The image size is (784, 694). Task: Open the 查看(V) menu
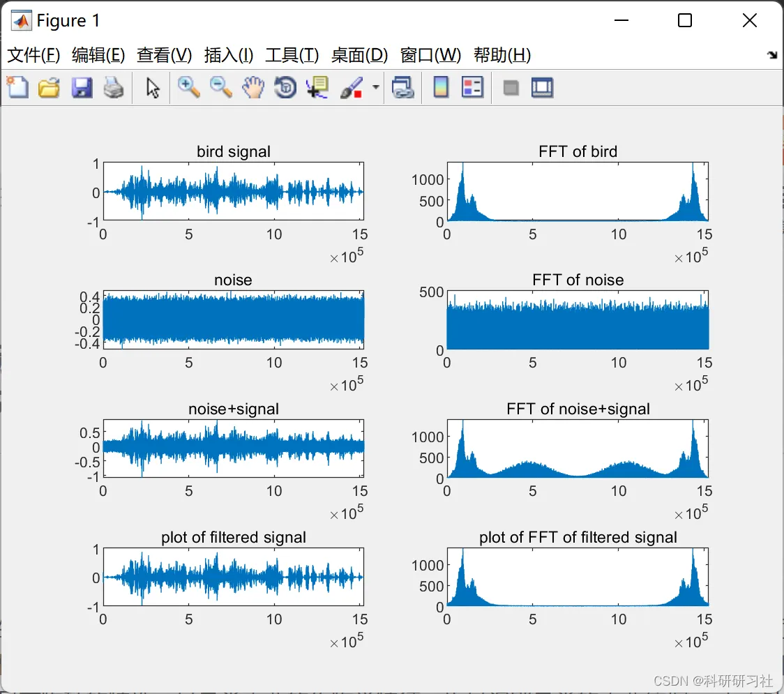click(164, 55)
